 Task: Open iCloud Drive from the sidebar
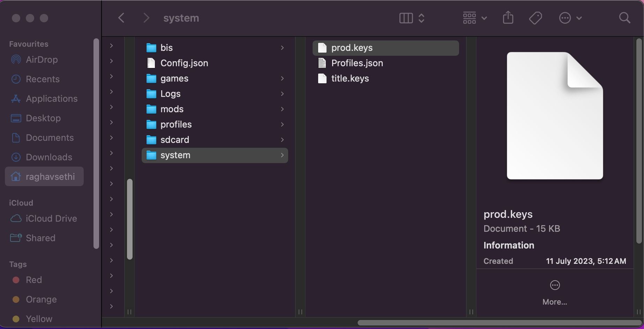51,219
